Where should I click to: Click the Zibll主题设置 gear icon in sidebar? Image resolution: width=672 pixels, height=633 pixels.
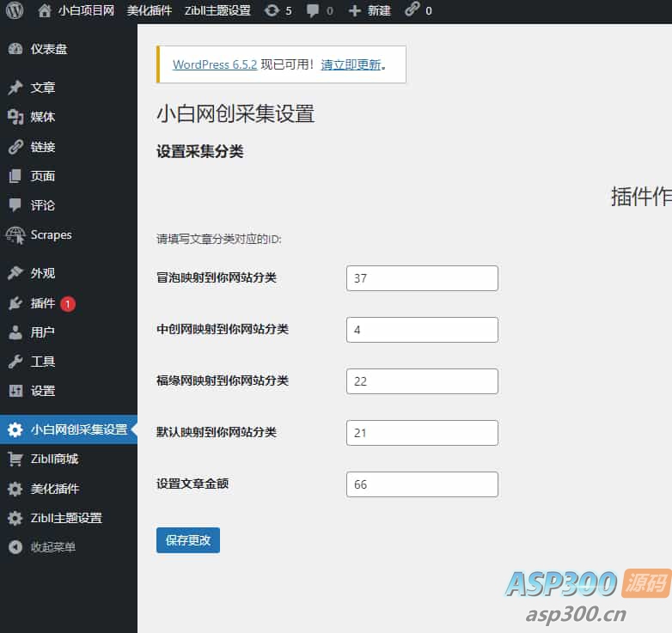[x=15, y=518]
